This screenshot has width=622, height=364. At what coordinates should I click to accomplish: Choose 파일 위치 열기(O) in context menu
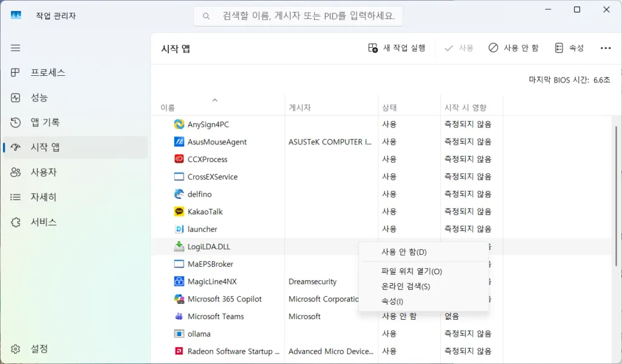coord(423,271)
